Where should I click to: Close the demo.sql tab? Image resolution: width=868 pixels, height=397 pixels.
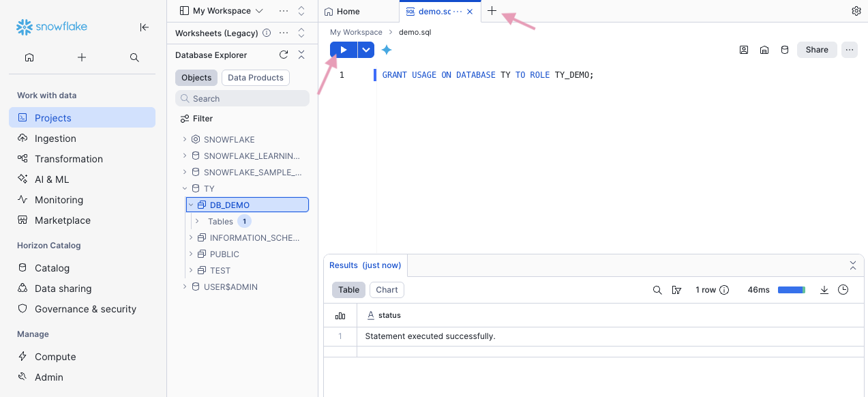click(x=470, y=12)
